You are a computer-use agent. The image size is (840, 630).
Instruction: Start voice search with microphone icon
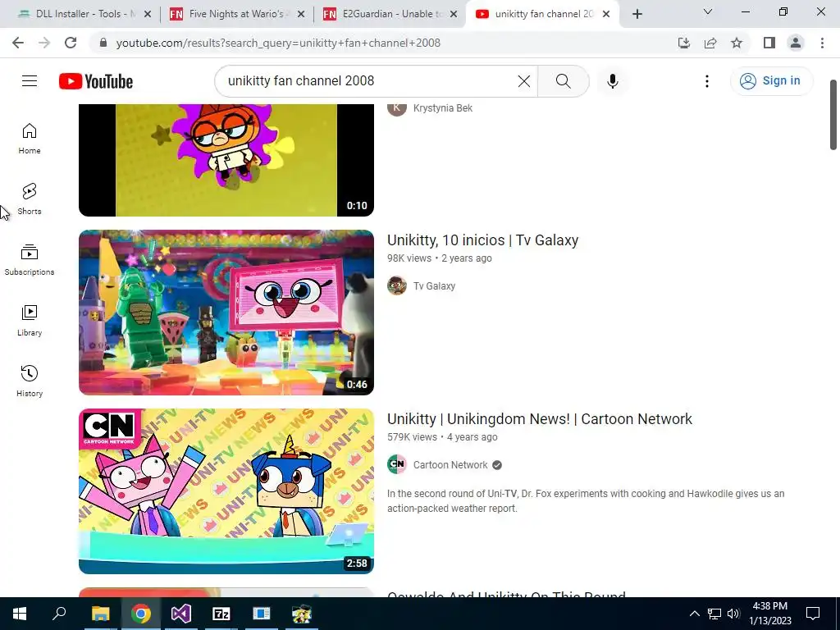coord(612,81)
